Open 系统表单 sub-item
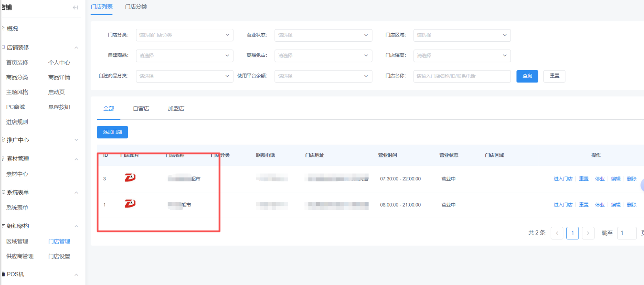The height and width of the screenshot is (285, 644). point(17,208)
